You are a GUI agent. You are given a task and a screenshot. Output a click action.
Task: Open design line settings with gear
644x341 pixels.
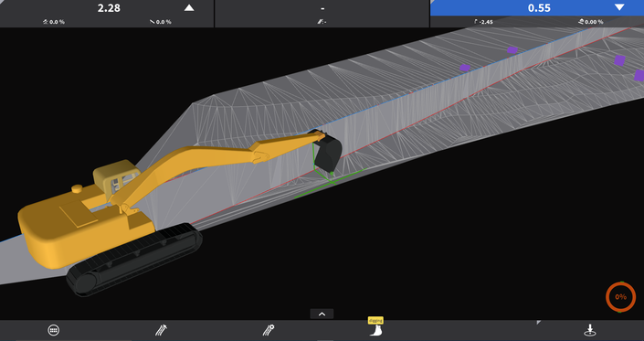(x=269, y=330)
